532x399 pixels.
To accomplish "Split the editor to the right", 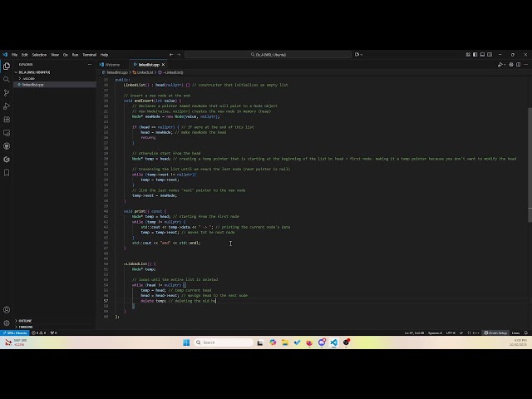I will (519, 65).
